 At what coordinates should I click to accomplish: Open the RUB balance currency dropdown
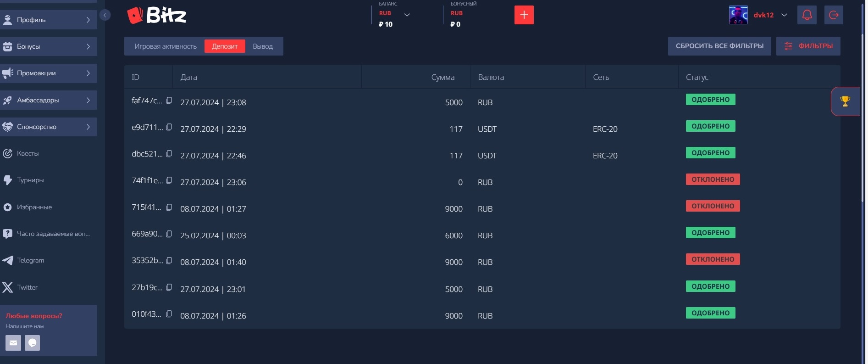coord(407,15)
